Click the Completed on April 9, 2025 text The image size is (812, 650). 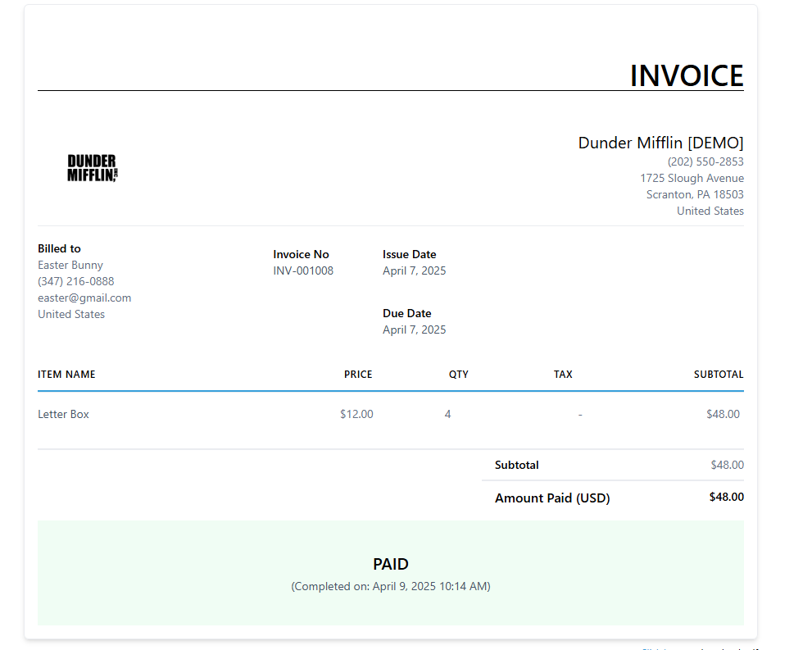(391, 586)
